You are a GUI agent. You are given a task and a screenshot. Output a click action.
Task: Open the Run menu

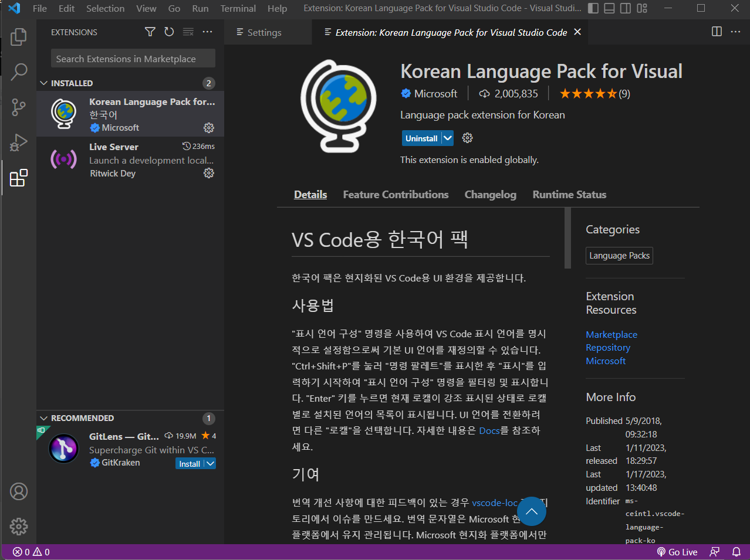click(x=200, y=8)
